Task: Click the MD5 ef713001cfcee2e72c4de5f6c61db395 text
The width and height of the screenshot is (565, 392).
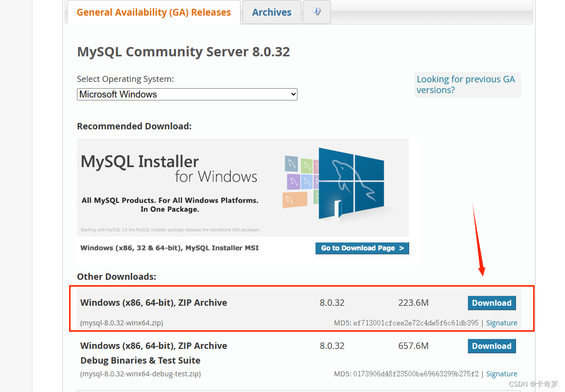Action: 406,323
